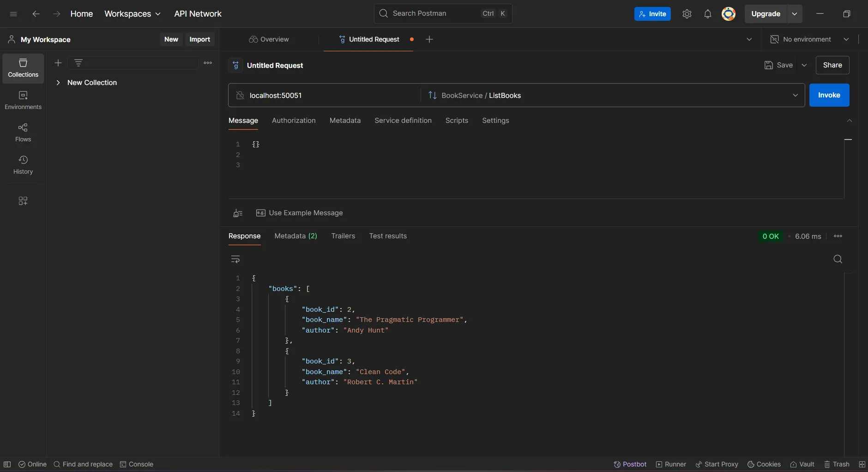868x472 pixels.
Task: Launch the Collection Runner from the status bar
Action: (671, 465)
